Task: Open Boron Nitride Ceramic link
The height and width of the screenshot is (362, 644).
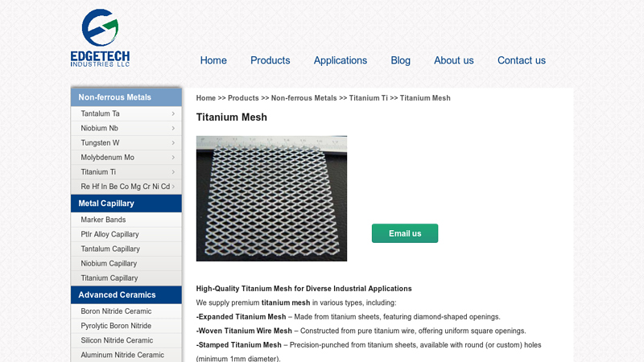Action: (x=116, y=311)
